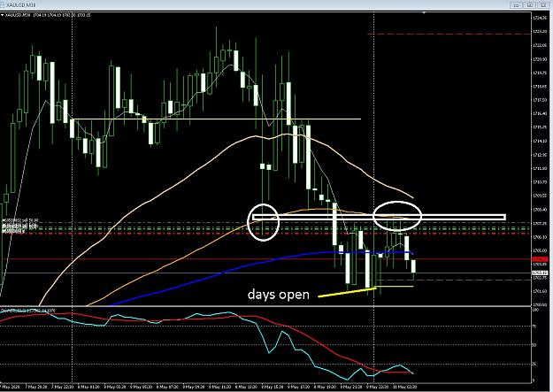Minimize the XAUUSD chart window
The height and width of the screenshot is (392, 553).
517,5
